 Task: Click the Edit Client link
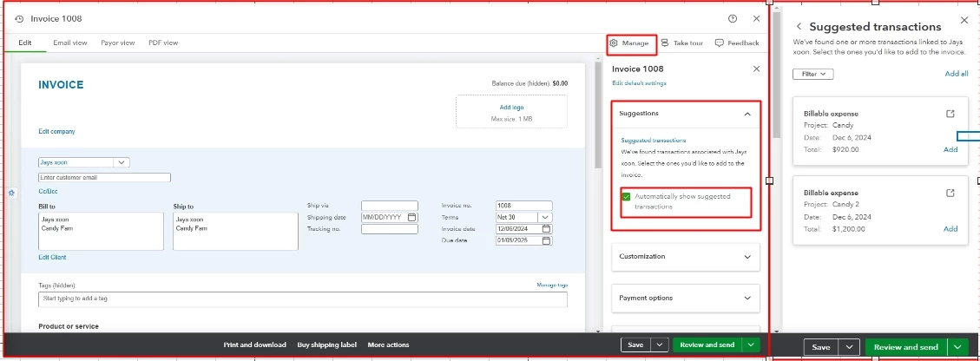click(52, 257)
